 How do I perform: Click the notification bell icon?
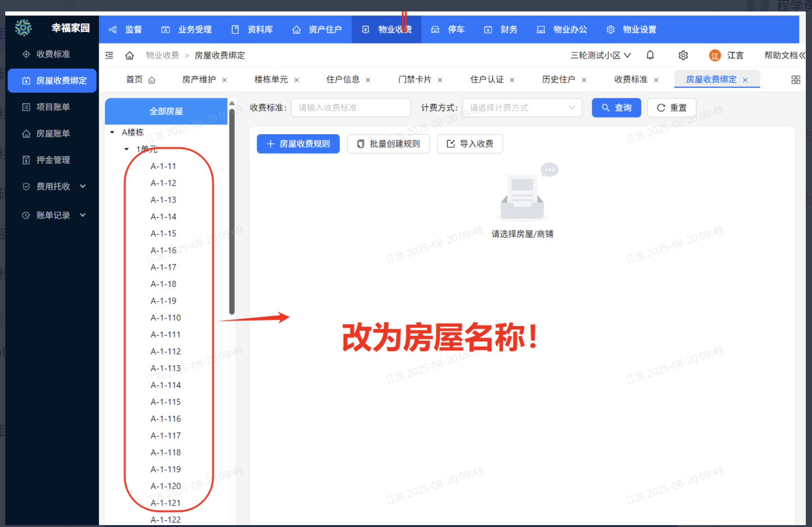650,55
